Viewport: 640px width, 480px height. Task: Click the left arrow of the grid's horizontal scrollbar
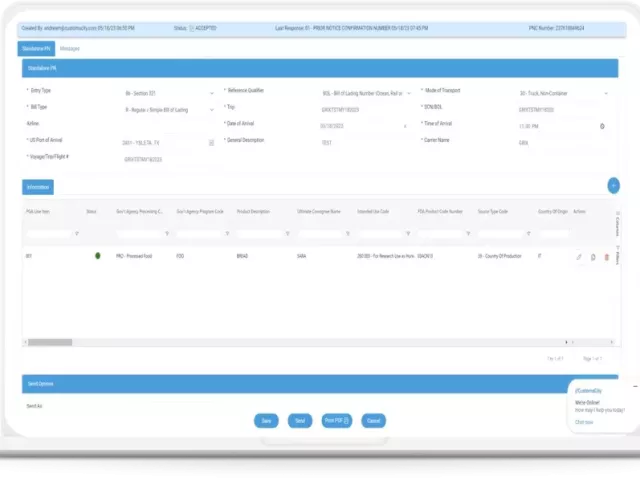(25, 342)
